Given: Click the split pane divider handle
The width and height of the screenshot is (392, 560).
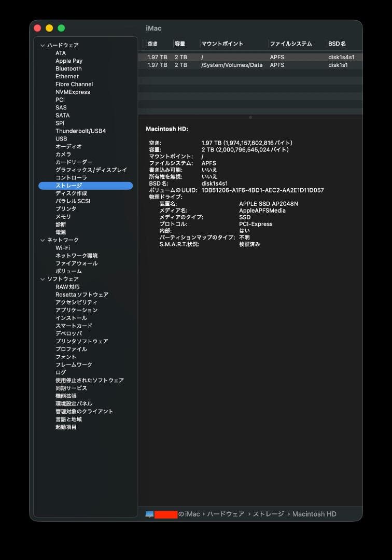Looking at the screenshot, I should point(250,117).
